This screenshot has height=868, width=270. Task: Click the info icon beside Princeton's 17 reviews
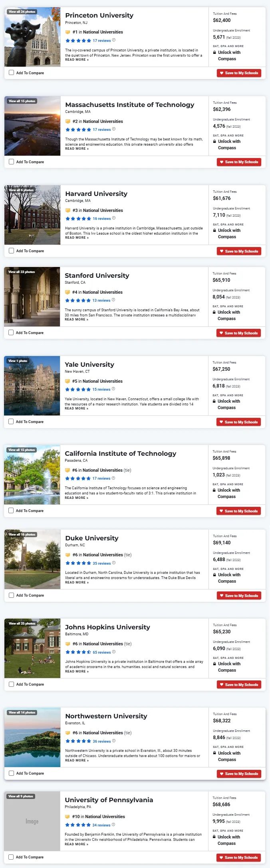[114, 40]
